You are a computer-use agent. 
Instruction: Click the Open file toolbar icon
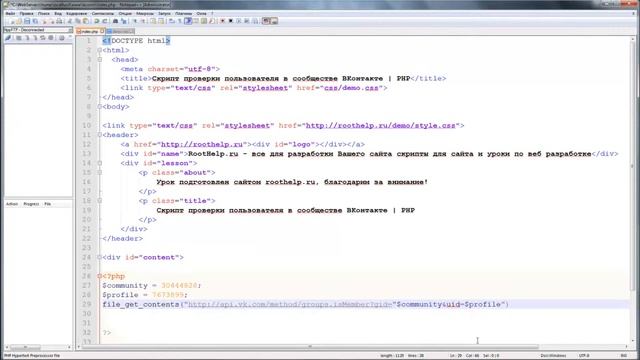[x=19, y=21]
